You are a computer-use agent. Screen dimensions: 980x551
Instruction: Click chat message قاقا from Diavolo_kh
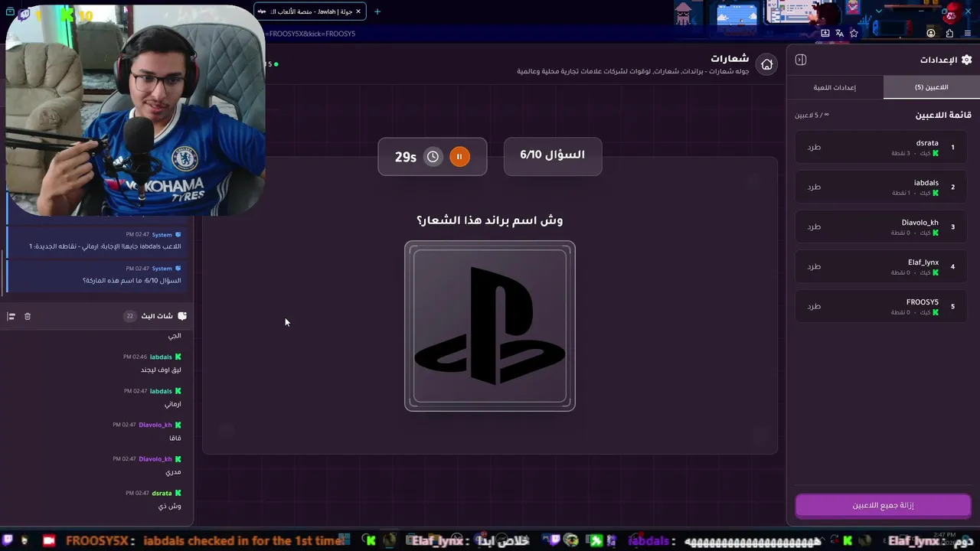175,439
